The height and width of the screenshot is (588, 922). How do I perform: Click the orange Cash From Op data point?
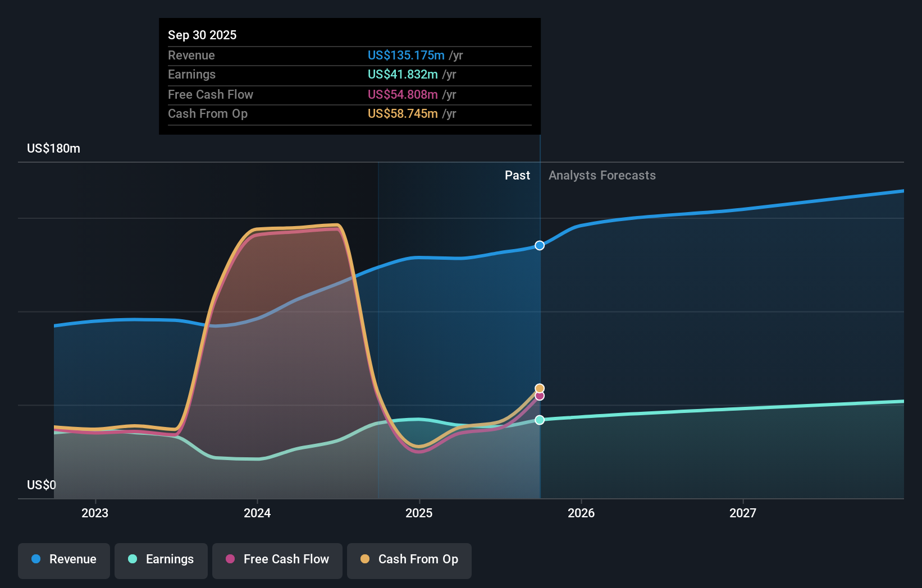click(540, 388)
